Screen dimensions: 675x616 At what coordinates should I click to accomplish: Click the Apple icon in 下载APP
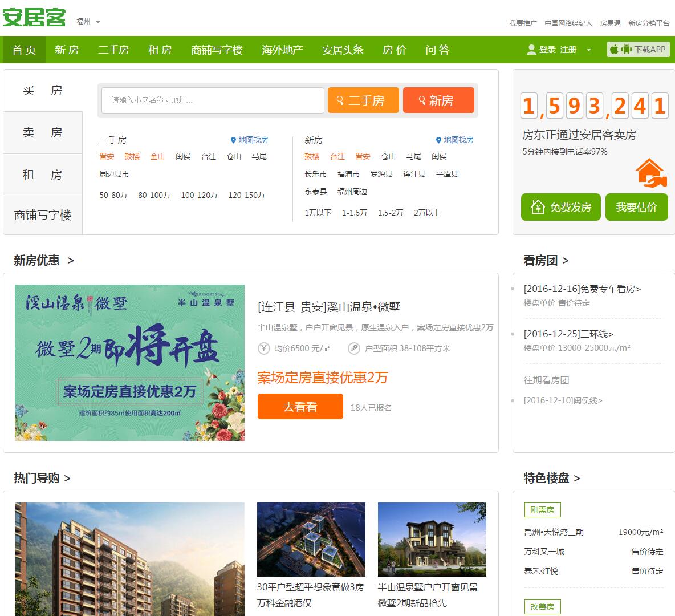(x=615, y=50)
